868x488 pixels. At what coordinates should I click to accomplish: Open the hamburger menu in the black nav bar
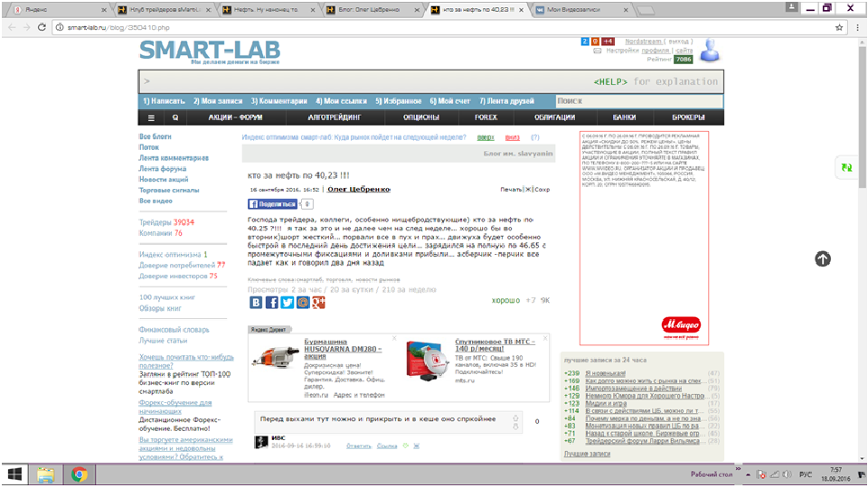click(151, 117)
